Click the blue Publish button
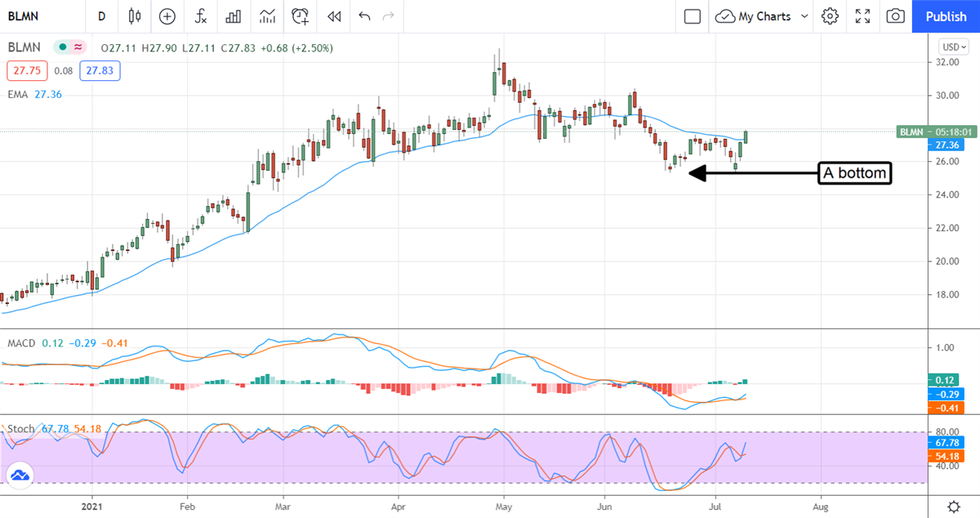 pyautogui.click(x=946, y=16)
